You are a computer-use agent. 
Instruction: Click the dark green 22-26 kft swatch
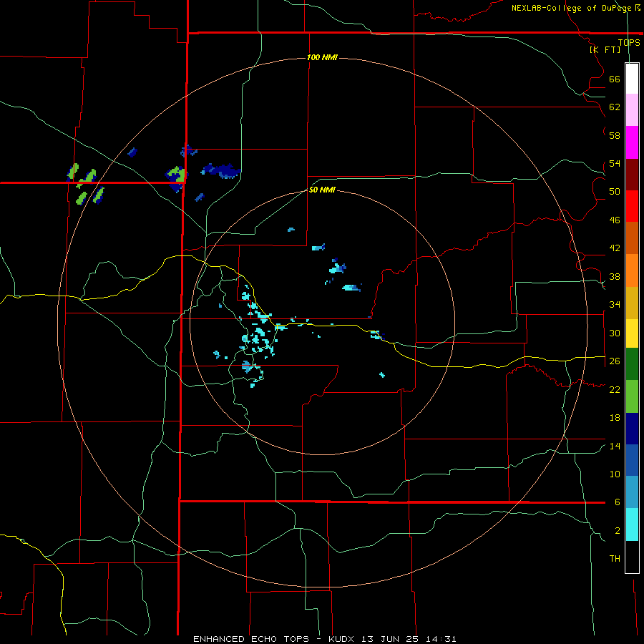(632, 364)
